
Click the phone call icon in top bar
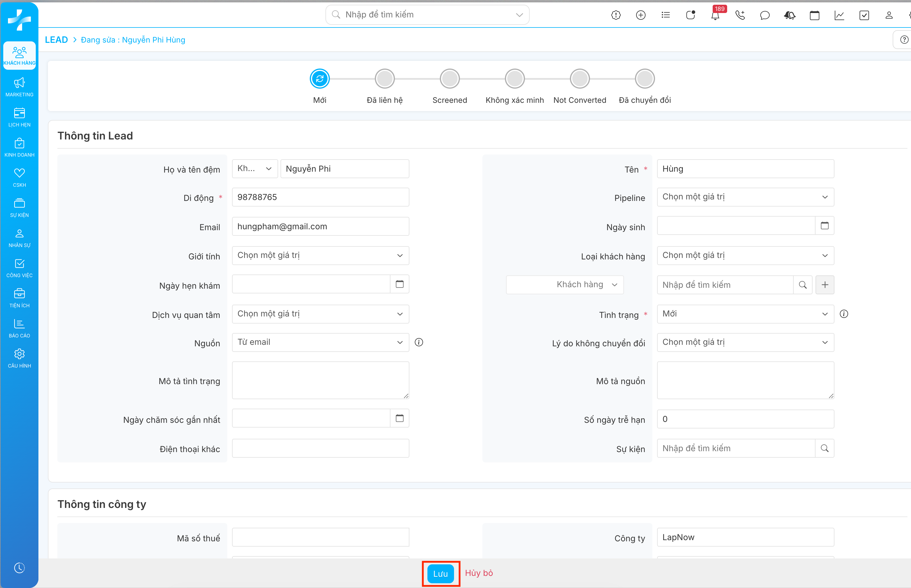(x=740, y=15)
